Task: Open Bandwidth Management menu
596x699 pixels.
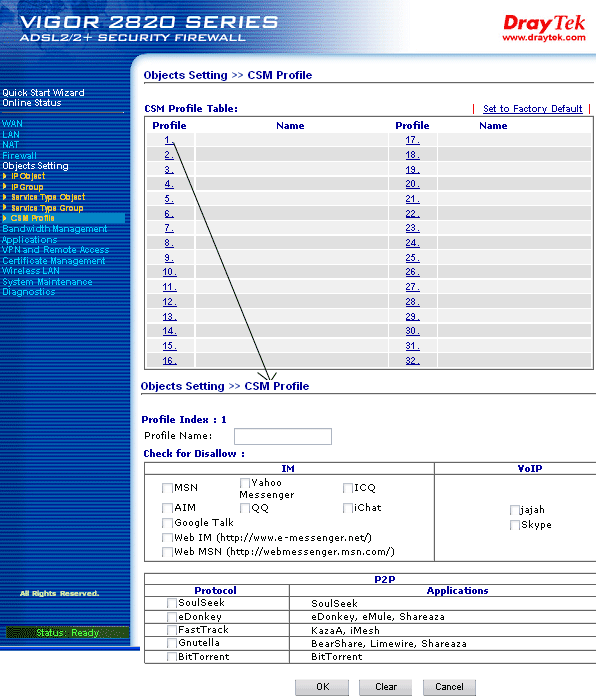Action: pyautogui.click(x=55, y=229)
